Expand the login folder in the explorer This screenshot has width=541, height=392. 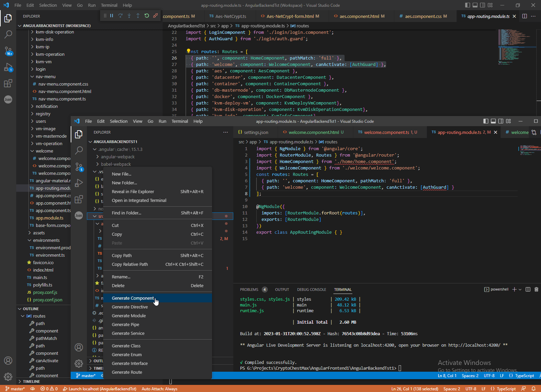(40, 69)
